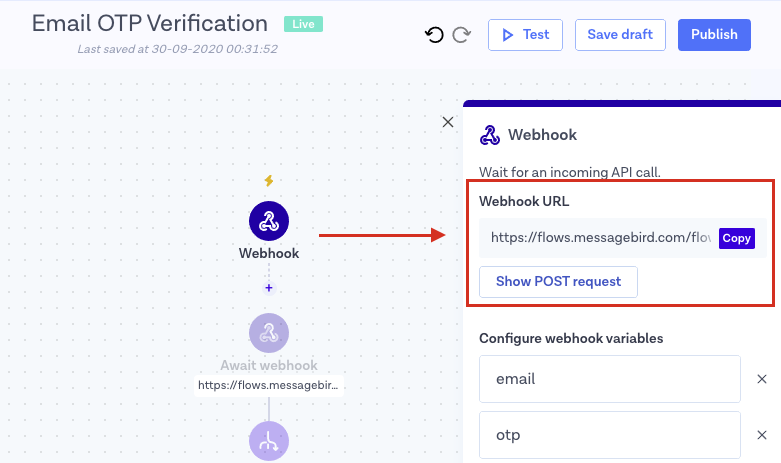Remove the email webhook variable
The width and height of the screenshot is (781, 463).
pos(761,379)
